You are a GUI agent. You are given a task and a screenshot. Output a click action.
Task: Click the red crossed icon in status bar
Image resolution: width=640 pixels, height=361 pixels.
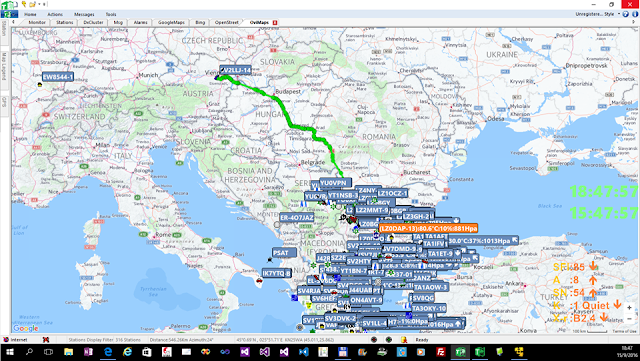[x=46, y=339]
